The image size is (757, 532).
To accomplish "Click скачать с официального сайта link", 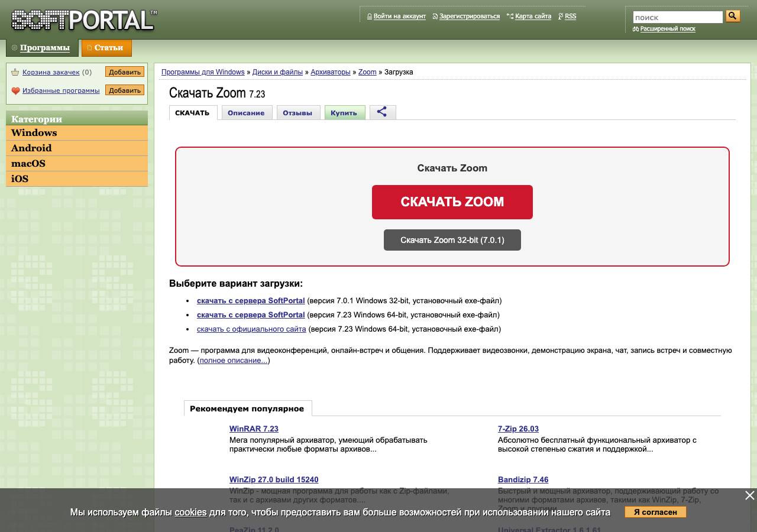I will click(251, 329).
